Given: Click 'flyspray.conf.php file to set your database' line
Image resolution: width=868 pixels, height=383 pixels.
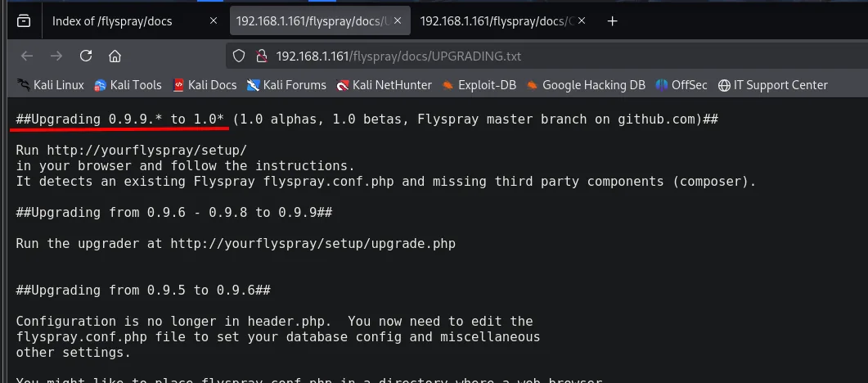Looking at the screenshot, I should coord(278,336).
